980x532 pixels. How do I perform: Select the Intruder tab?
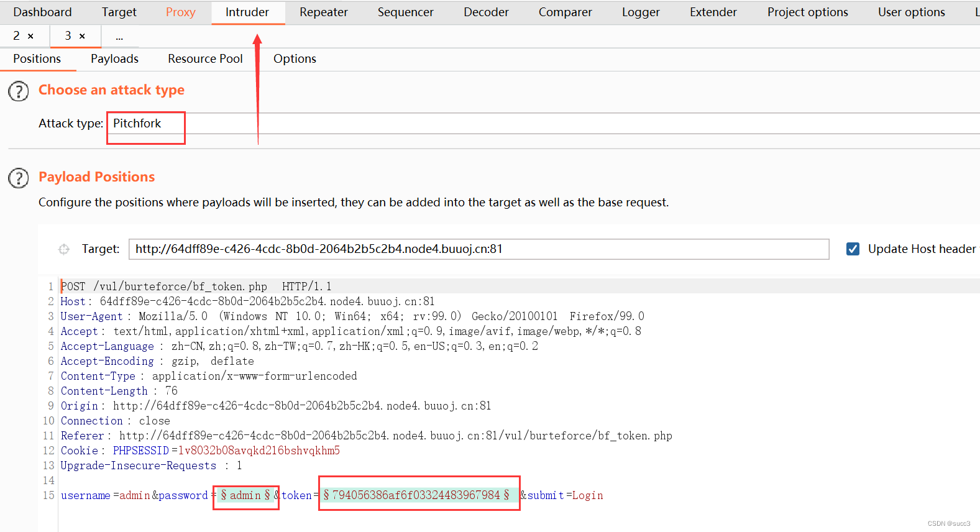(x=247, y=12)
